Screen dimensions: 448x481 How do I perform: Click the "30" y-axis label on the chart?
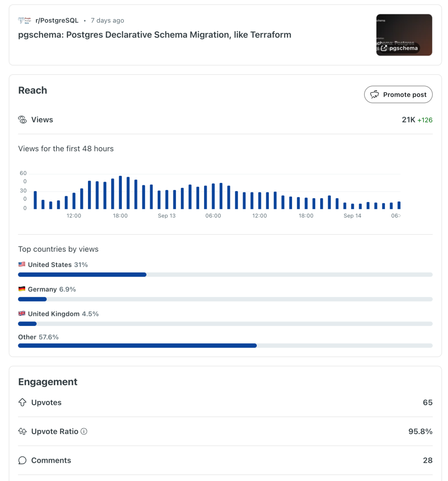point(23,190)
